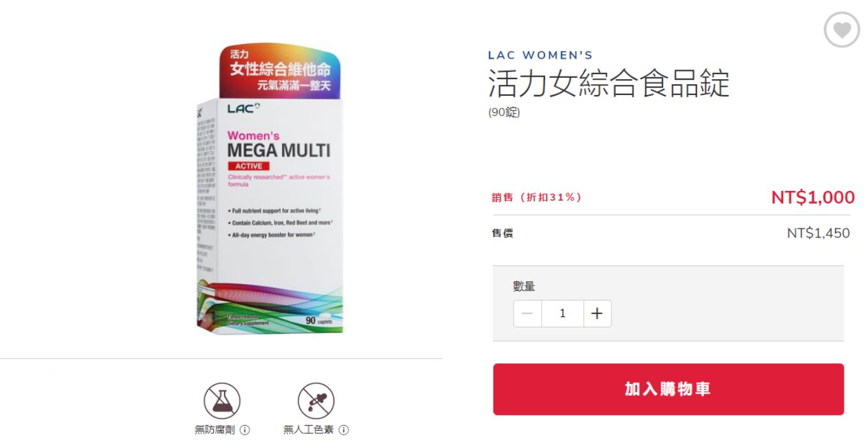This screenshot has height=448, width=868.
Task: Open the LAC WOMEN'S brand link
Action: [540, 56]
